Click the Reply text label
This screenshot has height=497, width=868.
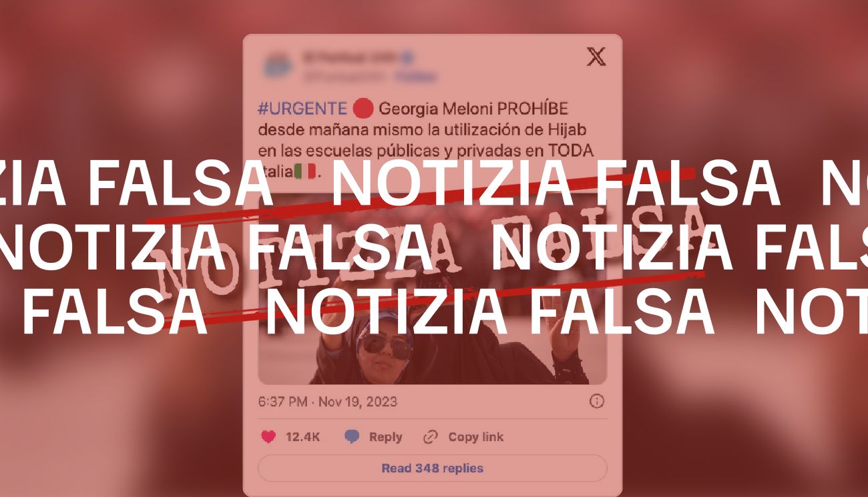(x=385, y=437)
